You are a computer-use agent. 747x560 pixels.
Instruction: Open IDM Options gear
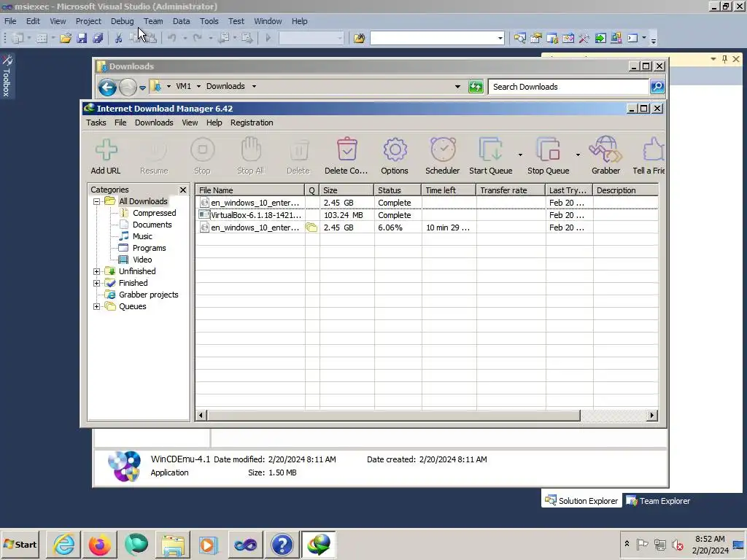tap(395, 156)
